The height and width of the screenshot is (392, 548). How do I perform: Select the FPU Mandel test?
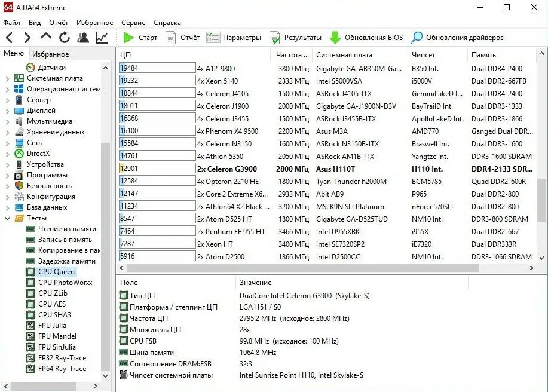51,336
